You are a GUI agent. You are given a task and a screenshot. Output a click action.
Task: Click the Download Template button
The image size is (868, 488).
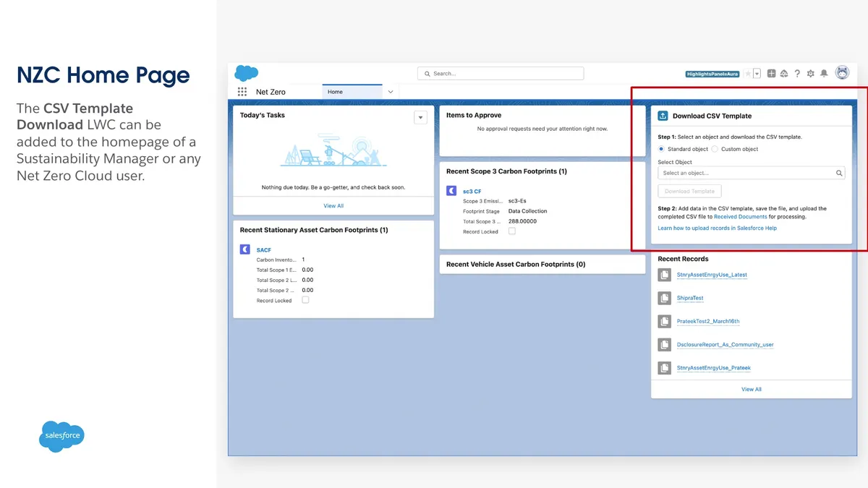coord(689,192)
